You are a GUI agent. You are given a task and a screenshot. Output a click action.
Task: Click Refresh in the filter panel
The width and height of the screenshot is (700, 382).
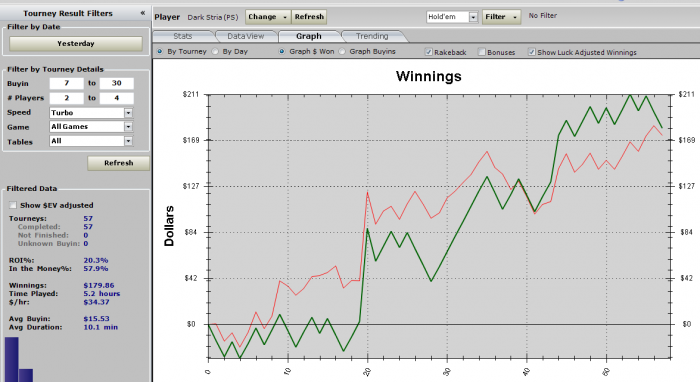[119, 163]
